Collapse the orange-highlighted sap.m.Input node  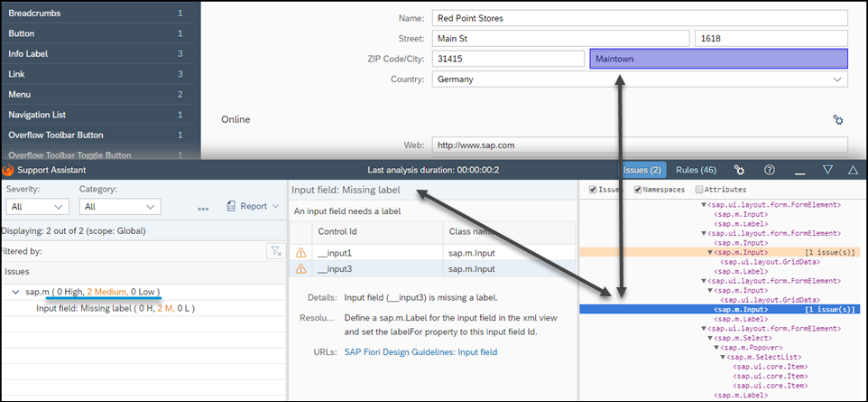pos(710,252)
